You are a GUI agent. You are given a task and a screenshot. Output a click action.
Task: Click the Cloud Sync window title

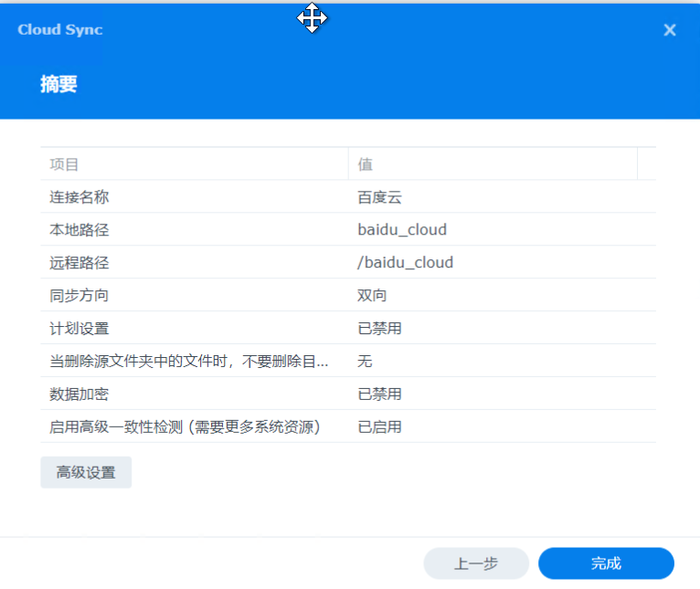[x=60, y=30]
